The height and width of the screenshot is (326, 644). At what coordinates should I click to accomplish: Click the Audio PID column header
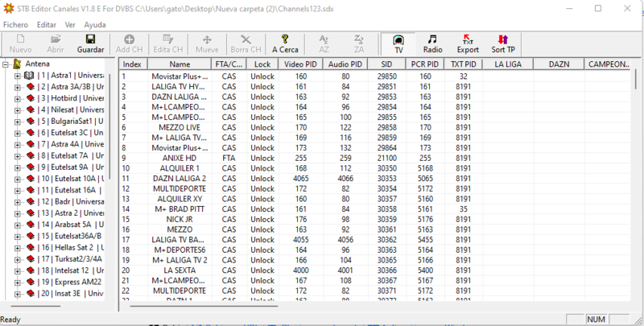pos(345,64)
